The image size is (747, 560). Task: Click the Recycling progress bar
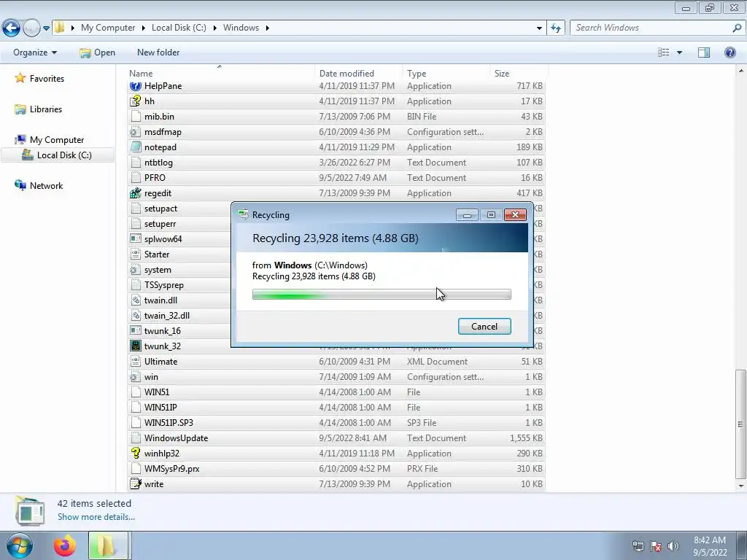(x=382, y=295)
